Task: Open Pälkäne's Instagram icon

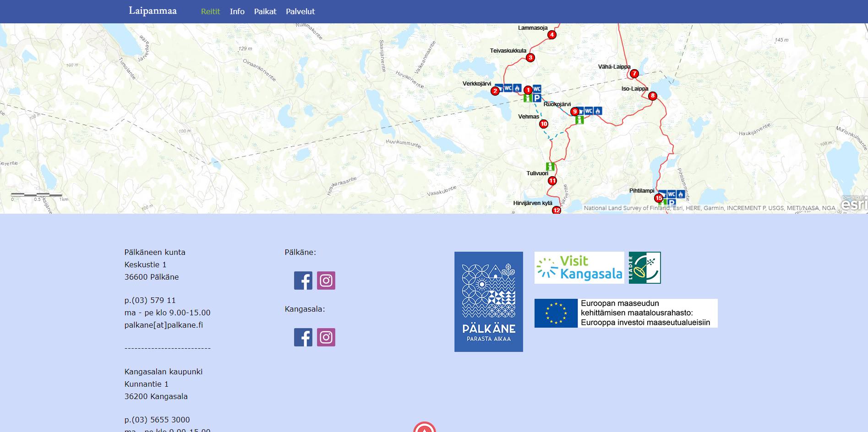Action: click(326, 281)
